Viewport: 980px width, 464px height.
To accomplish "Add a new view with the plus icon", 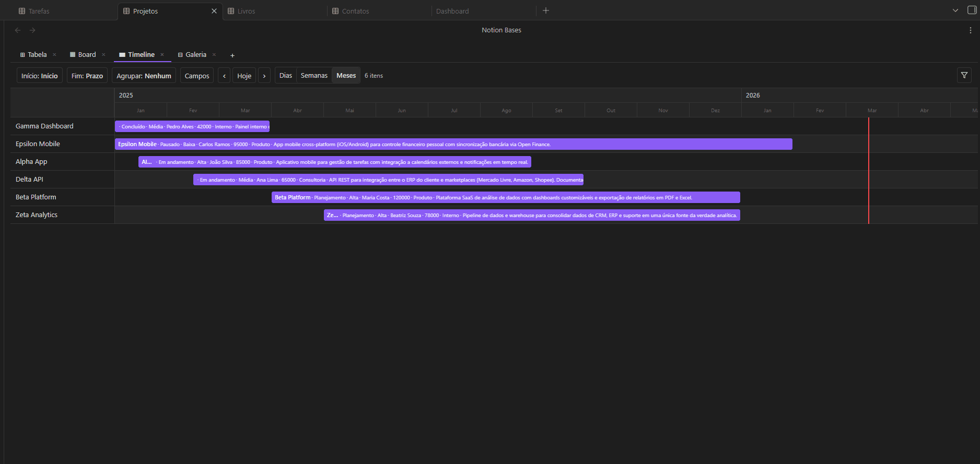I will [x=232, y=55].
